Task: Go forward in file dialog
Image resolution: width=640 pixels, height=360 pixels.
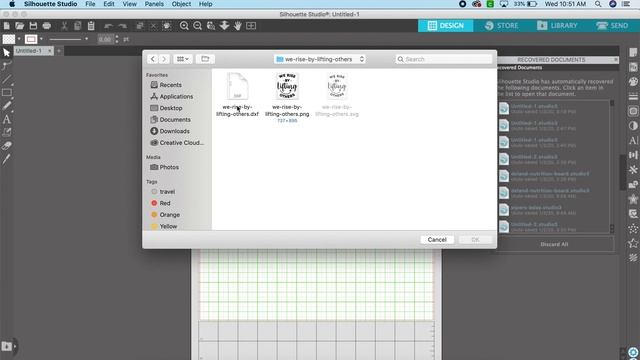Action: [164, 59]
